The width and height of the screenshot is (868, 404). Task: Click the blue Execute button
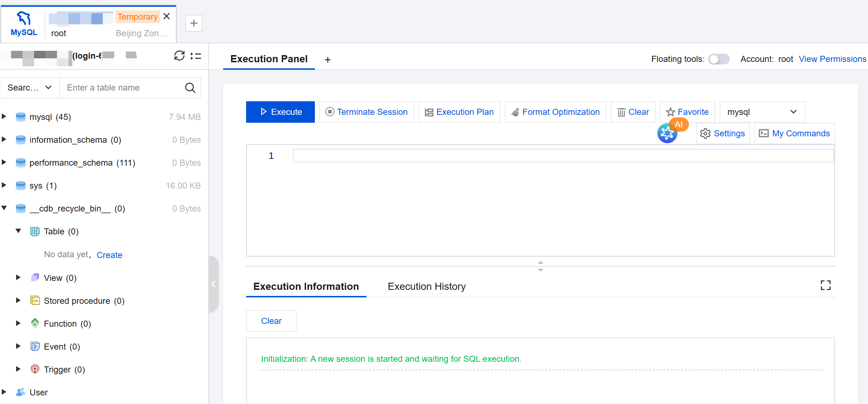(x=280, y=112)
